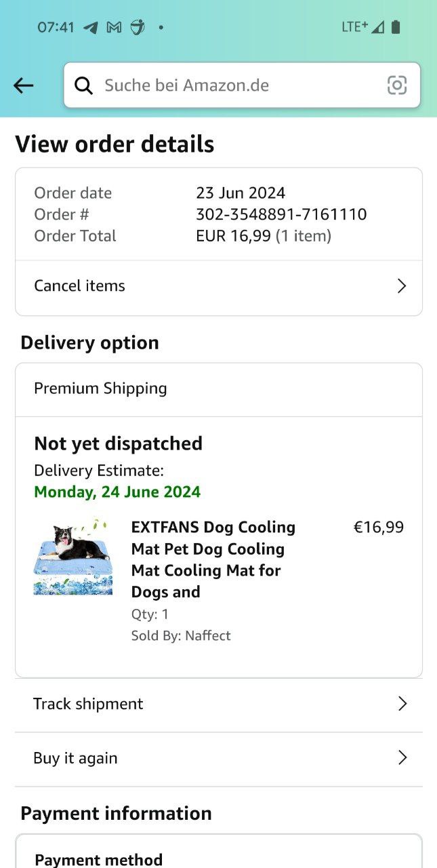The image size is (437, 868).
Task: Tap the back arrow icon
Action: coord(23,85)
